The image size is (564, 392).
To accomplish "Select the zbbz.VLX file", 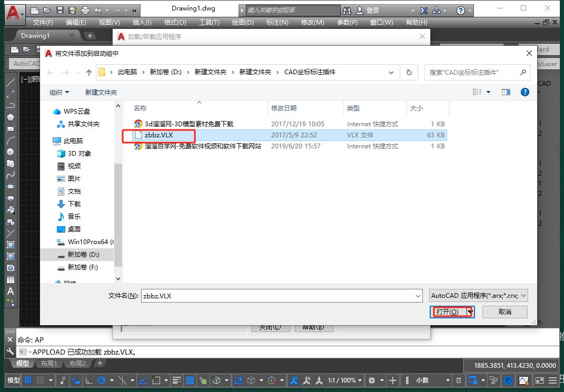I will [290, 135].
